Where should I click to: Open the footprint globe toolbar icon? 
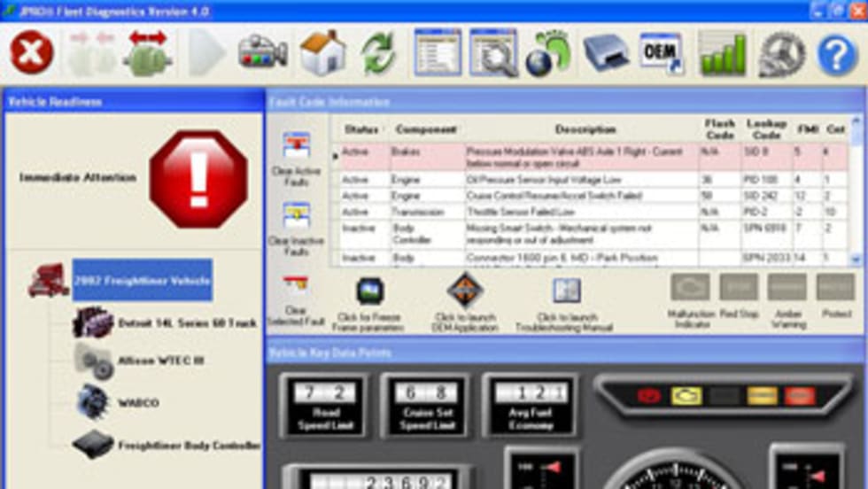click(x=549, y=53)
